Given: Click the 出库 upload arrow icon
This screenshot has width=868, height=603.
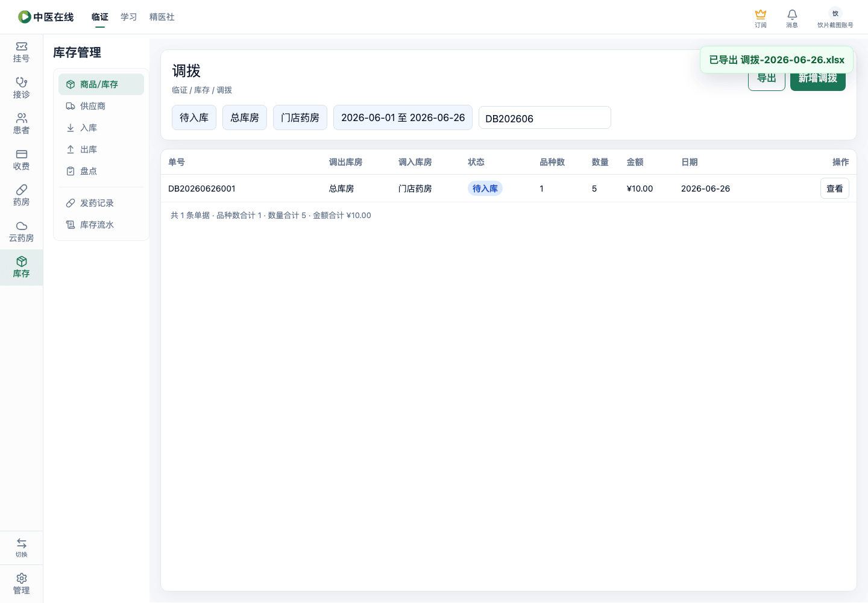Looking at the screenshot, I should click(x=71, y=149).
